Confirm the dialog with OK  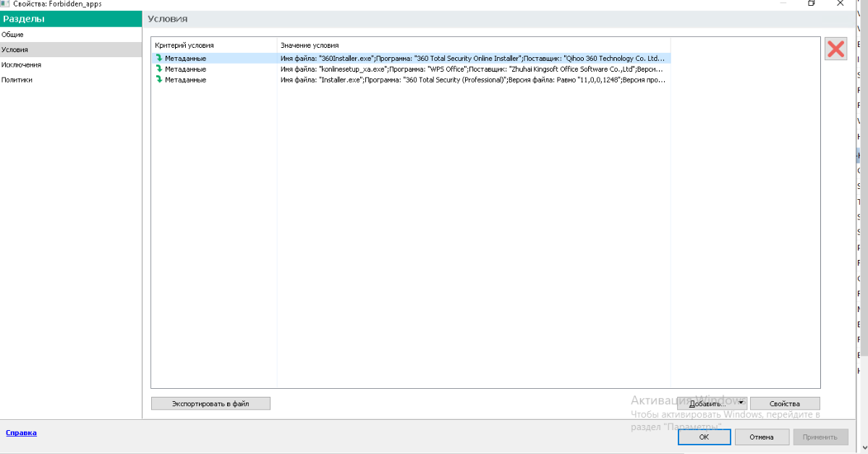[704, 437]
